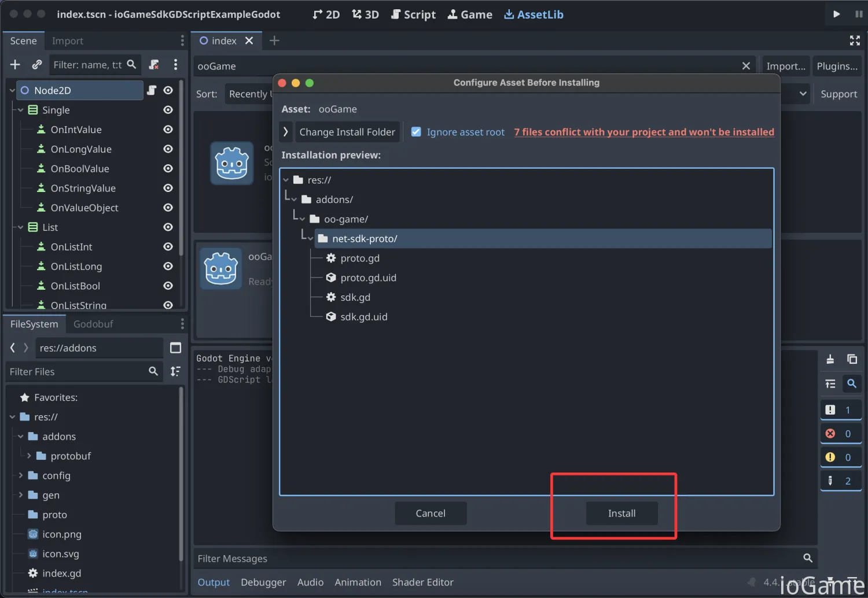Toggle split mode in the FileSystem panel
Screen dimensions: 868x598
click(175, 348)
